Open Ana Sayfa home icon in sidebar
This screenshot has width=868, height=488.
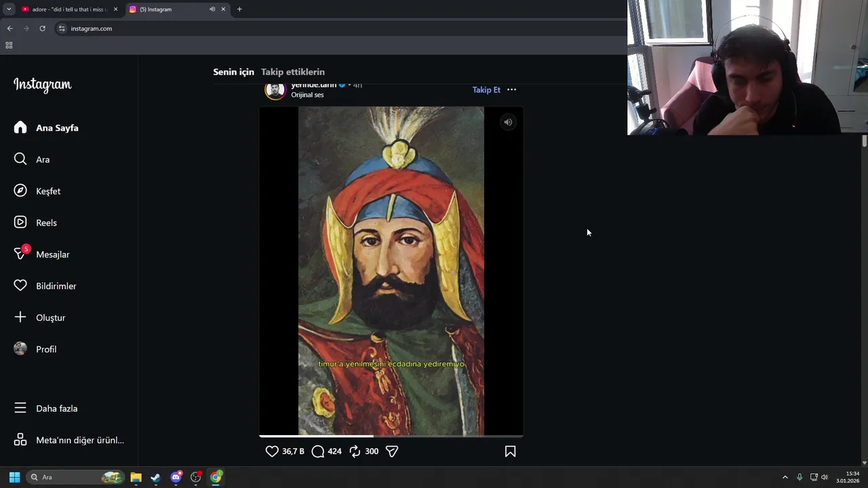[20, 127]
